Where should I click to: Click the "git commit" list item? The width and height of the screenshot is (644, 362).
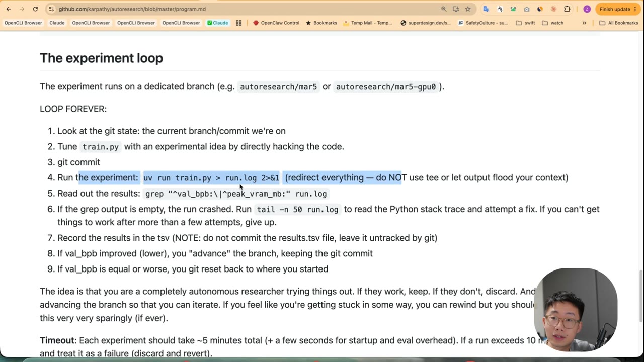(x=78, y=162)
